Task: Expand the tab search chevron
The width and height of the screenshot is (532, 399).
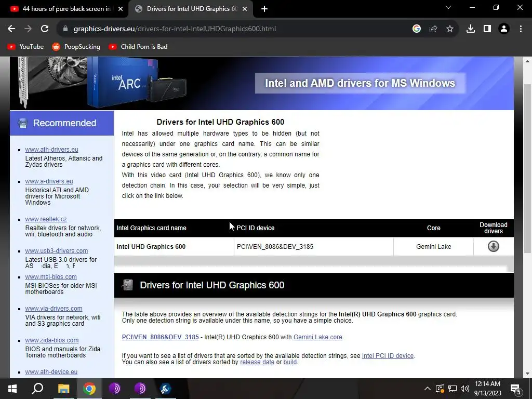Action: 448,7
